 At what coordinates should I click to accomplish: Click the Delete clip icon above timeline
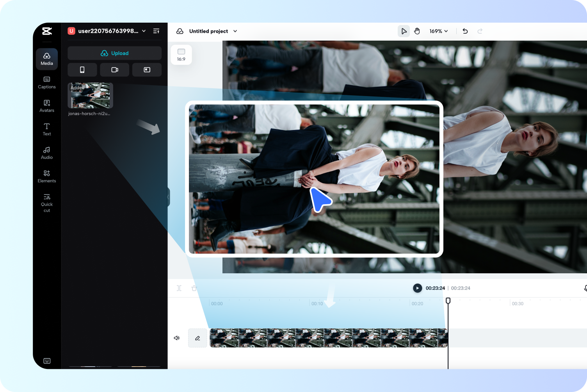(x=194, y=288)
